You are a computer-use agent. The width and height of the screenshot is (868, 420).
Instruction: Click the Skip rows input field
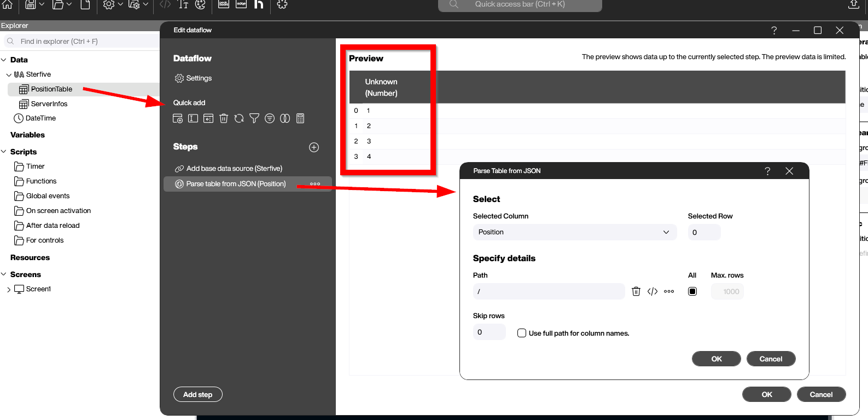click(489, 332)
